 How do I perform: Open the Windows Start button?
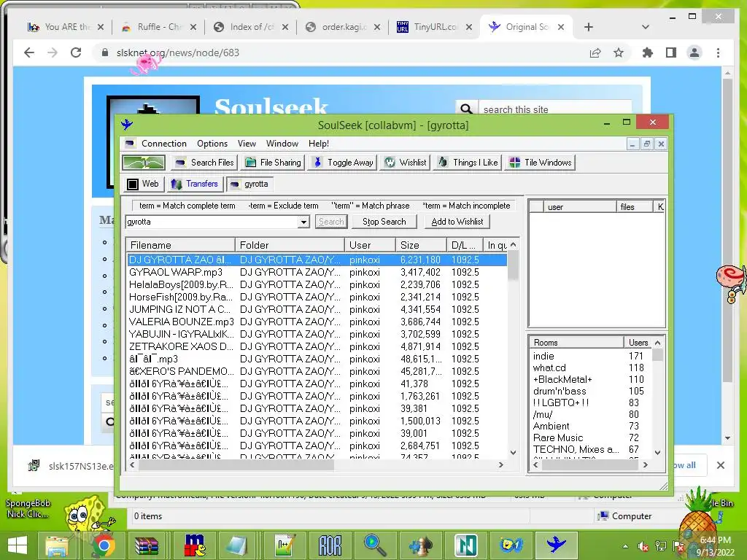pos(18,545)
